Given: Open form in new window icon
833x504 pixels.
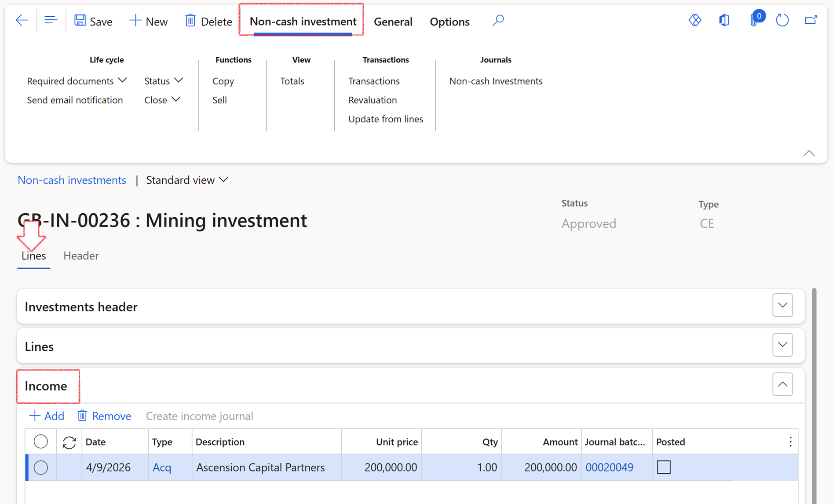Looking at the screenshot, I should pyautogui.click(x=811, y=20).
